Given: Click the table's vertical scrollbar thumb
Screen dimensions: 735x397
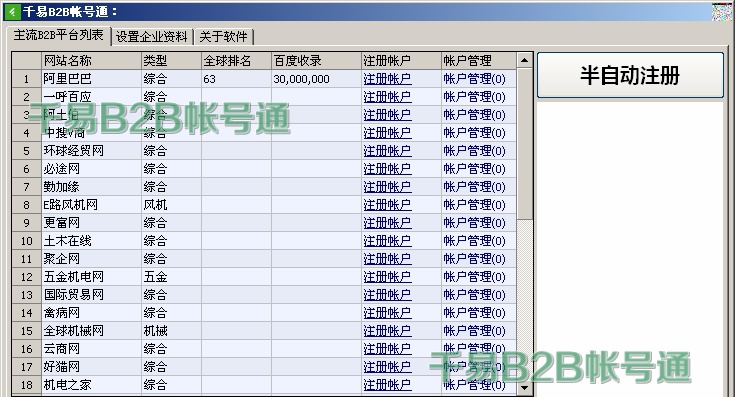Looking at the screenshot, I should click(x=525, y=144).
